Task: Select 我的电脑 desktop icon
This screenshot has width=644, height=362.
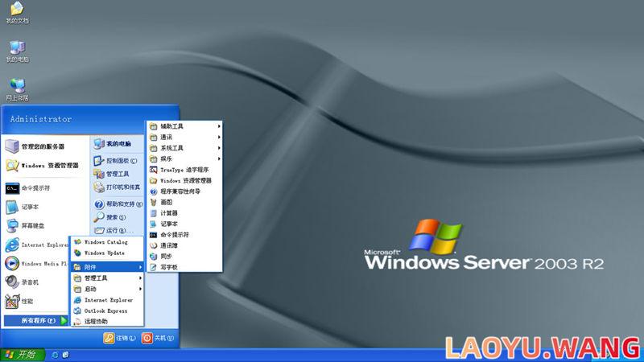Action: [17, 51]
